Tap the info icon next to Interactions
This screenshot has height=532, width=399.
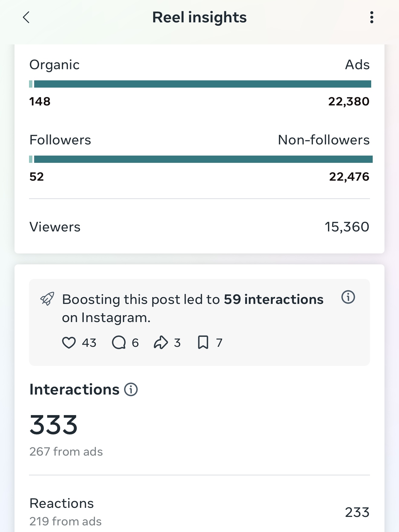click(131, 389)
